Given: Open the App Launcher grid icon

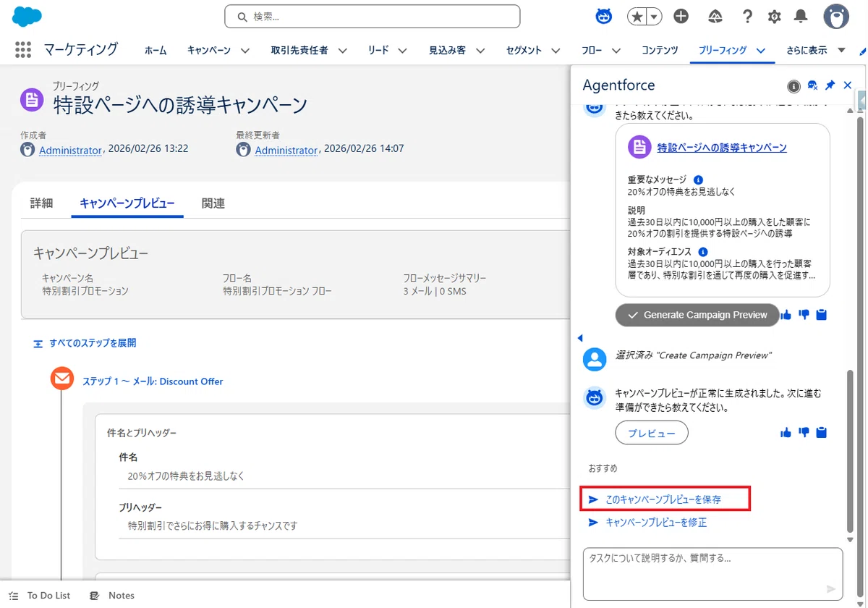Looking at the screenshot, I should click(23, 50).
